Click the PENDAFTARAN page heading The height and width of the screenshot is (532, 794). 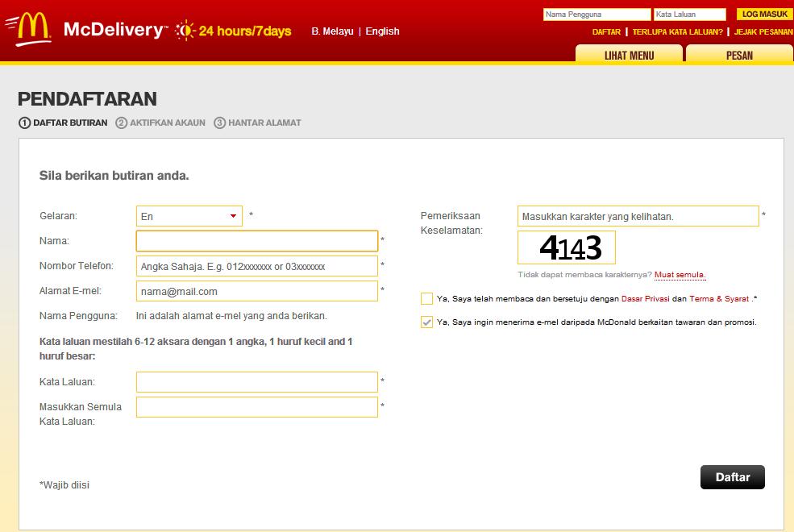click(x=87, y=98)
